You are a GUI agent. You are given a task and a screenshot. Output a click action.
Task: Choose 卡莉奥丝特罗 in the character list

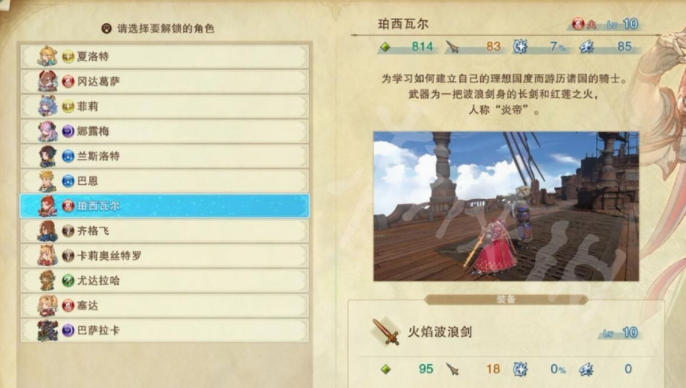coord(164,256)
